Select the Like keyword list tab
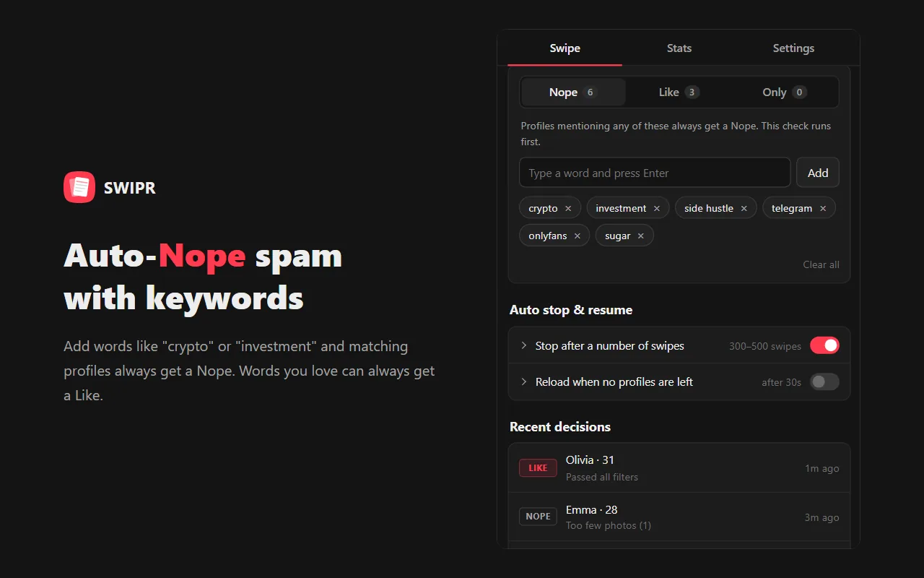This screenshot has height=578, width=924. (679, 92)
